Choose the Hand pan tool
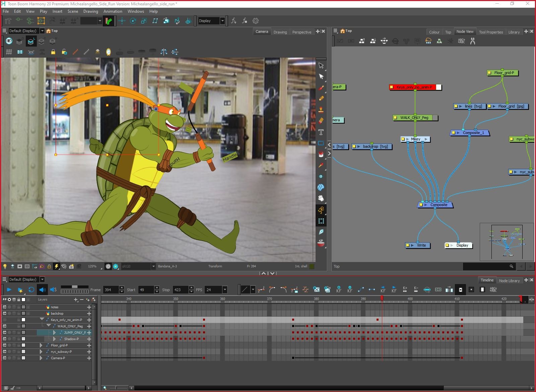536x392 pixels. point(321,198)
